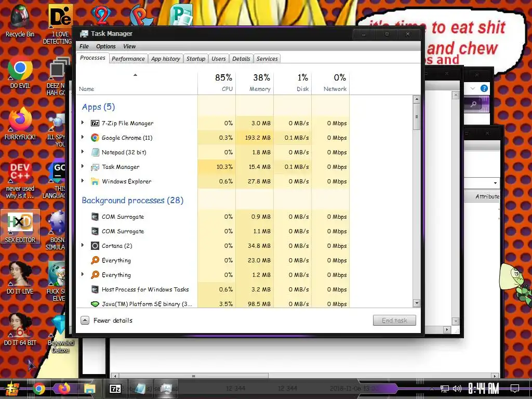Select the Notepad (32 bit) process icon
The height and width of the screenshot is (399, 532).
[x=95, y=152]
